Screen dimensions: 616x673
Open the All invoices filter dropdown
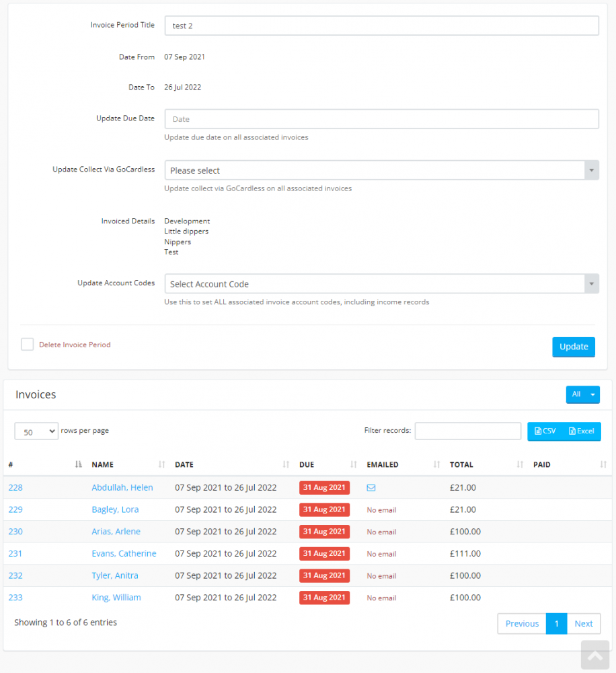tap(582, 394)
